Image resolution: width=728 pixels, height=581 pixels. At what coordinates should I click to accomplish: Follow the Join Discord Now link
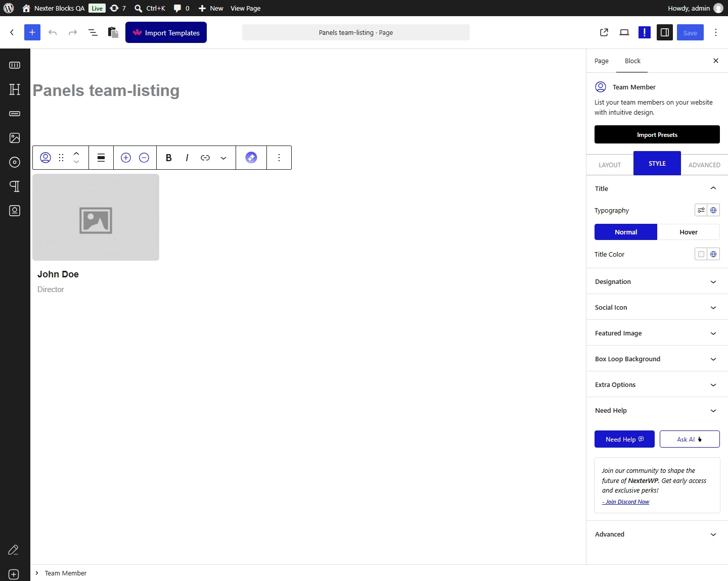pos(626,502)
